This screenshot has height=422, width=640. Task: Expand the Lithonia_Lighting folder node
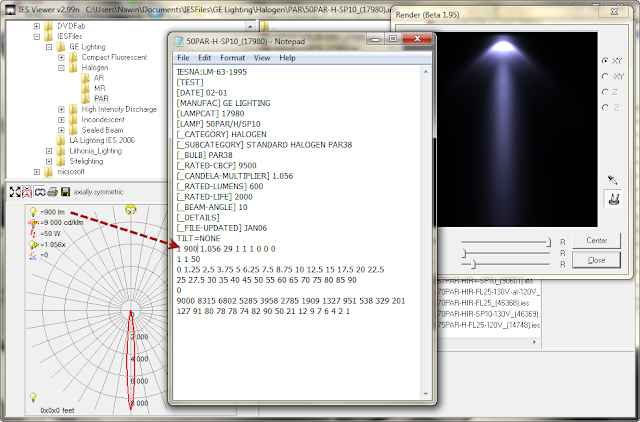click(49, 151)
